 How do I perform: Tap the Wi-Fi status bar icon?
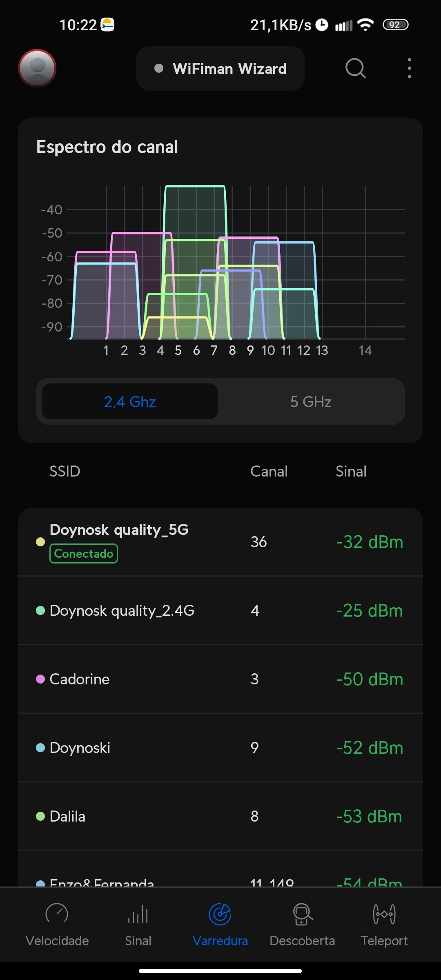tap(365, 25)
